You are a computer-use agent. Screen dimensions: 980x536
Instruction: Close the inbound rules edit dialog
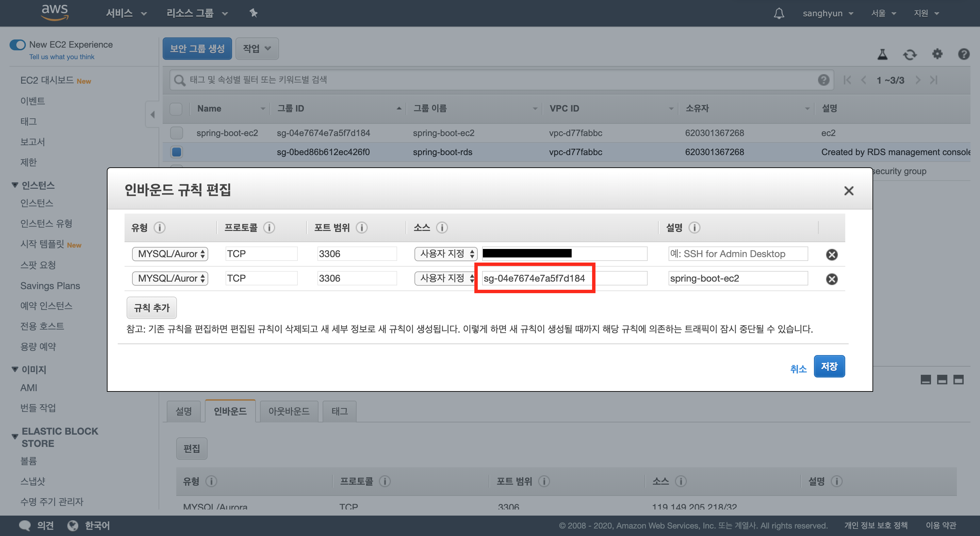(849, 191)
